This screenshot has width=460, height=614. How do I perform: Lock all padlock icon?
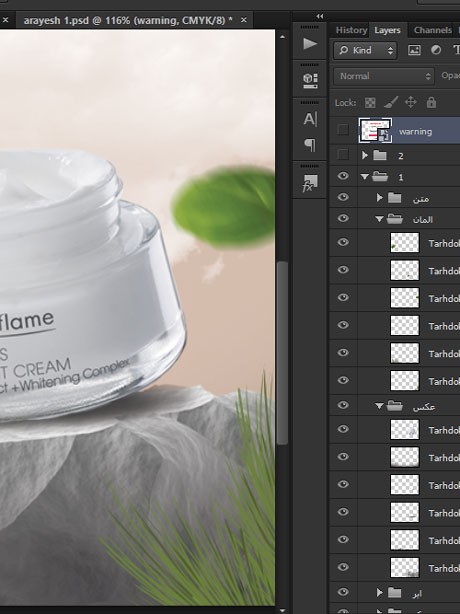431,103
